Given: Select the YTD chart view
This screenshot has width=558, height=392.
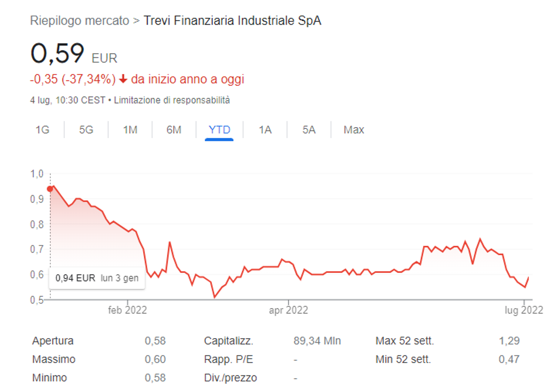Looking at the screenshot, I should (219, 130).
